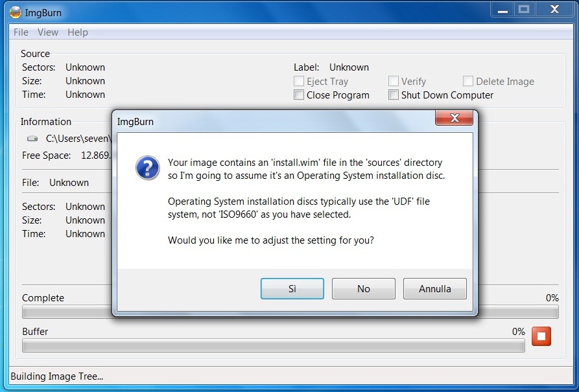579x392 pixels.
Task: Click the 'Free Space:' label
Action: coord(46,156)
